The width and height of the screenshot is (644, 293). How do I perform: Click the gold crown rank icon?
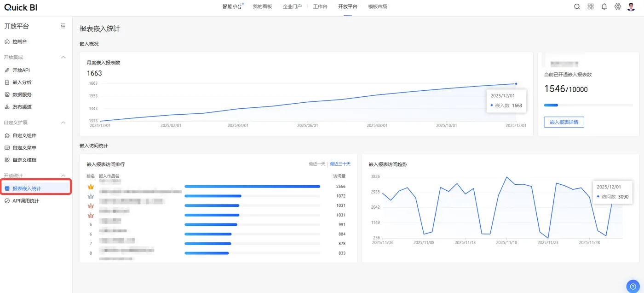pos(91,187)
